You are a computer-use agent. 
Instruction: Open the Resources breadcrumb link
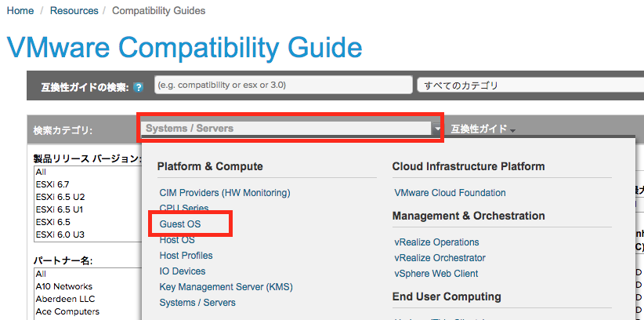click(74, 11)
